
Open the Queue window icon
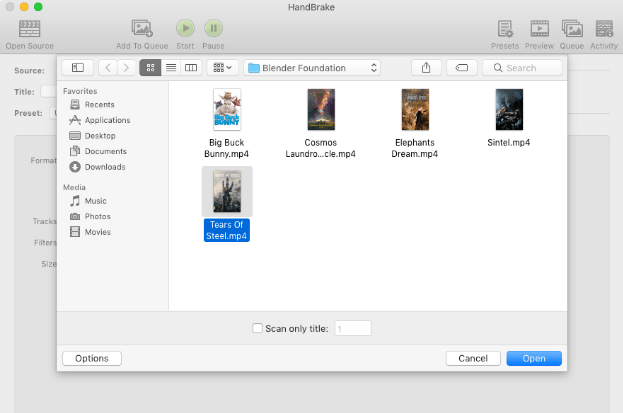(572, 29)
